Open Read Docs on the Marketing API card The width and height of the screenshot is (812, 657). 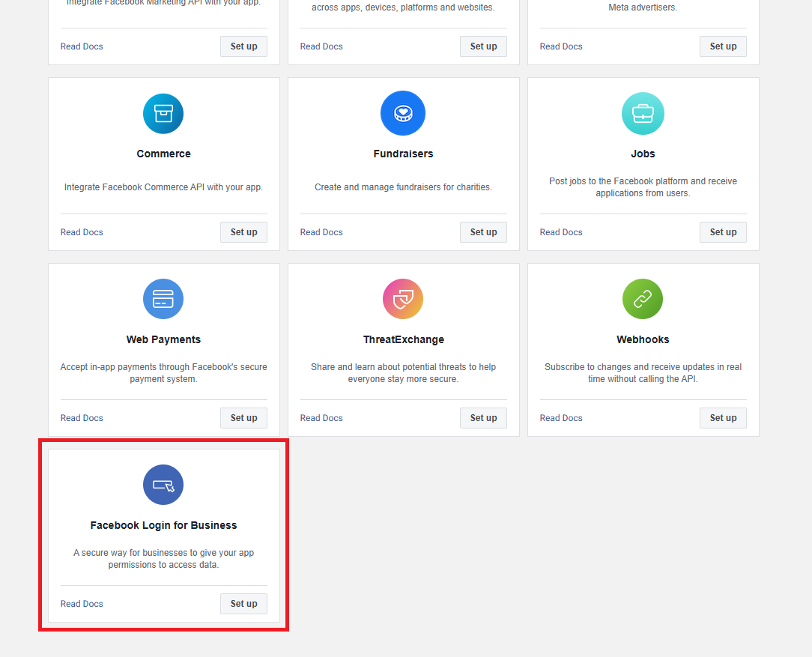(82, 46)
